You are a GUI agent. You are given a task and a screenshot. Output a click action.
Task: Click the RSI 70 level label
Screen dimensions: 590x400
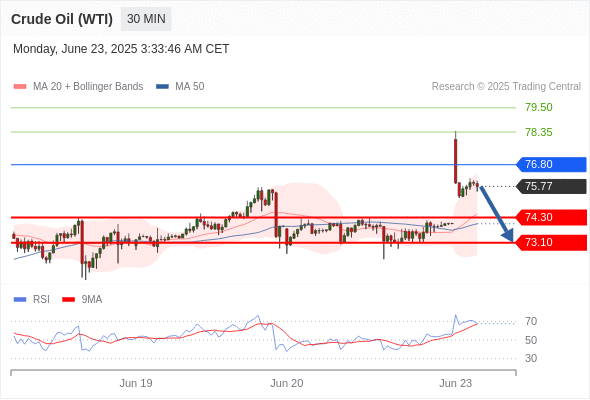click(531, 322)
